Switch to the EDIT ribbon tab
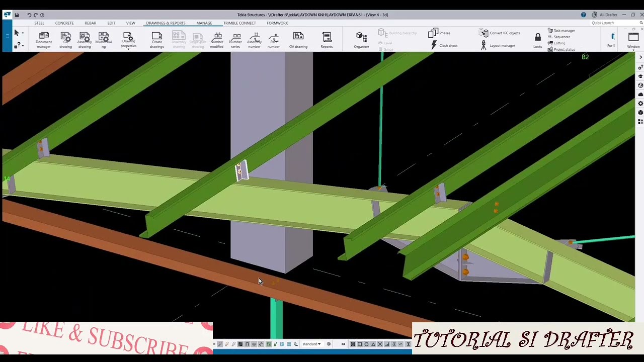Viewport: 644px width, 362px height. (x=111, y=23)
